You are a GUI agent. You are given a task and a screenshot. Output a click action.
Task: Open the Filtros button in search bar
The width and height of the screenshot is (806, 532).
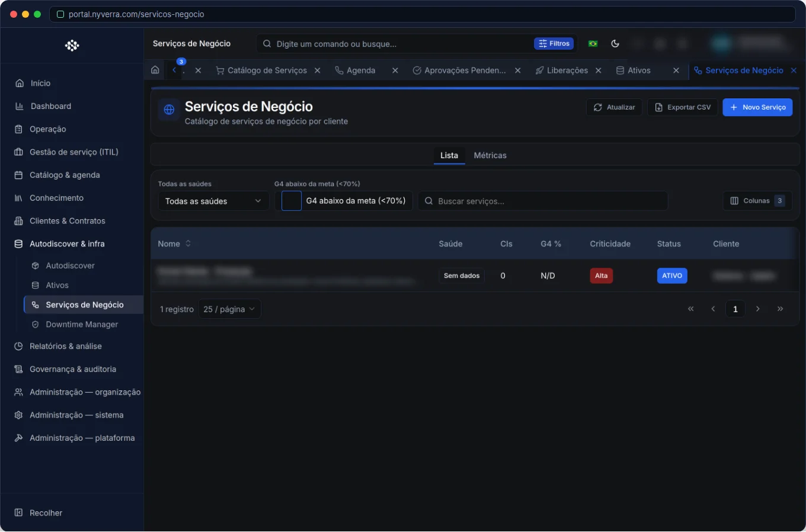554,43
